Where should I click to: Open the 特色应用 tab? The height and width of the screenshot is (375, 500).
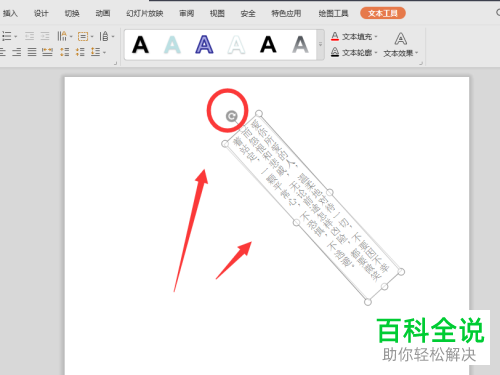[x=286, y=13]
